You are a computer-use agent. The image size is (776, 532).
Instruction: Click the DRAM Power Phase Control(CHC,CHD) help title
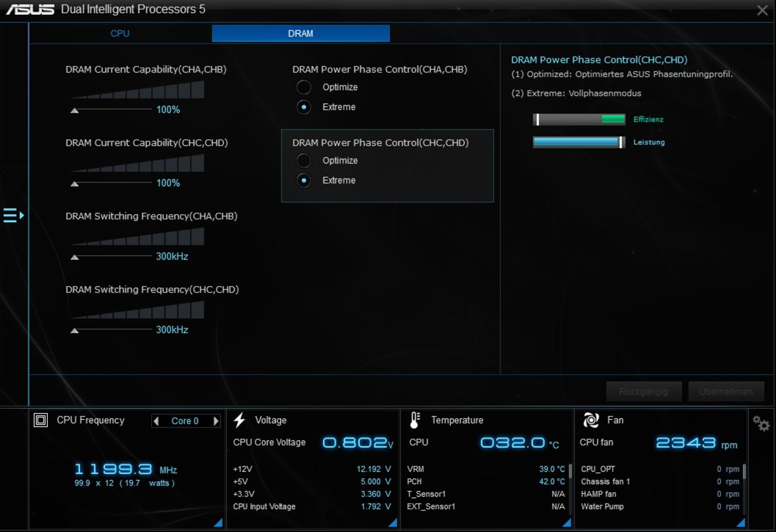coord(599,60)
